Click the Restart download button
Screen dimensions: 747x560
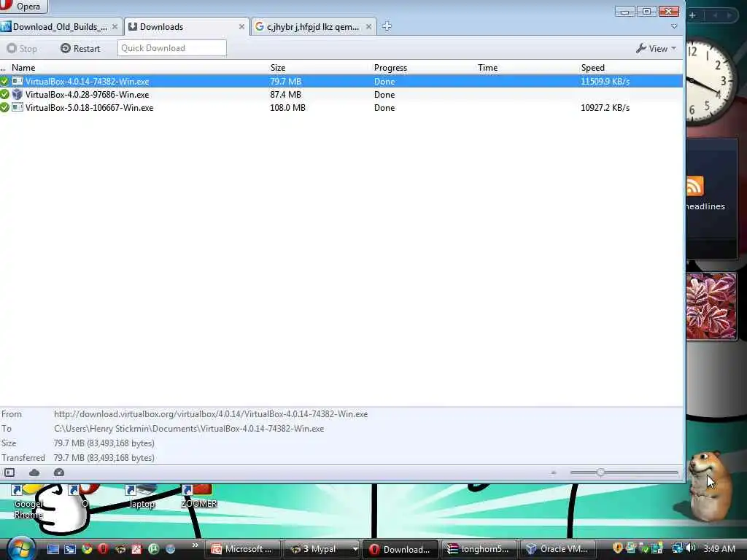pyautogui.click(x=80, y=49)
